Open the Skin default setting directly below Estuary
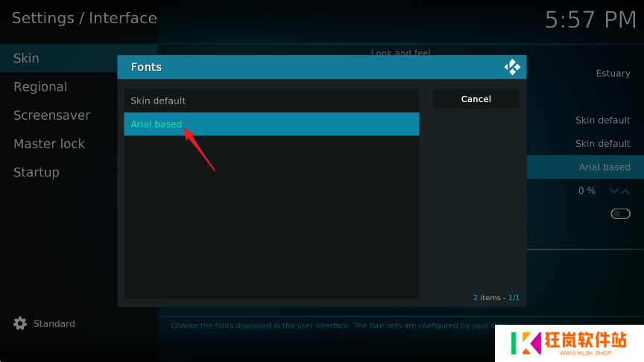This screenshot has width=644, height=362. coord(602,120)
